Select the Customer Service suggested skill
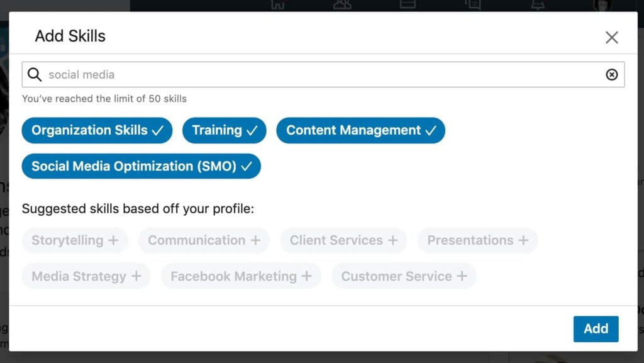Viewport: 644px width, 363px height. [404, 277]
